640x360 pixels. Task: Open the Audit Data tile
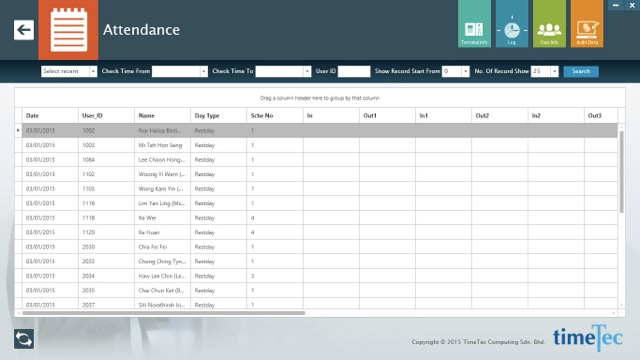[x=587, y=24]
